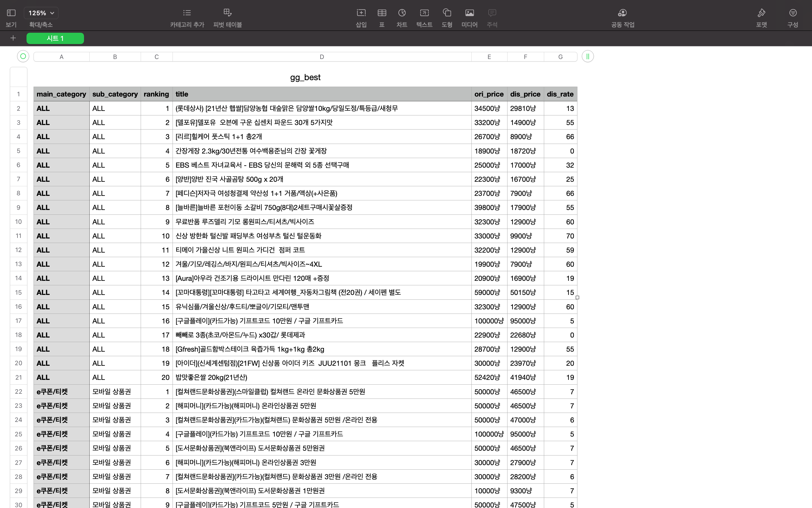Click cell with 34500냥

tap(489, 108)
